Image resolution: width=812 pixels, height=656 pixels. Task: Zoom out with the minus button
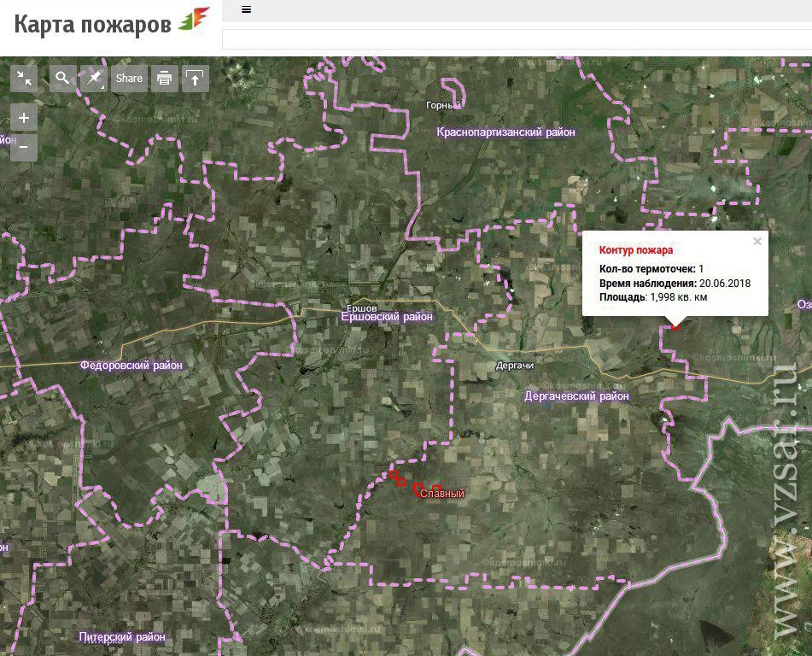click(24, 147)
